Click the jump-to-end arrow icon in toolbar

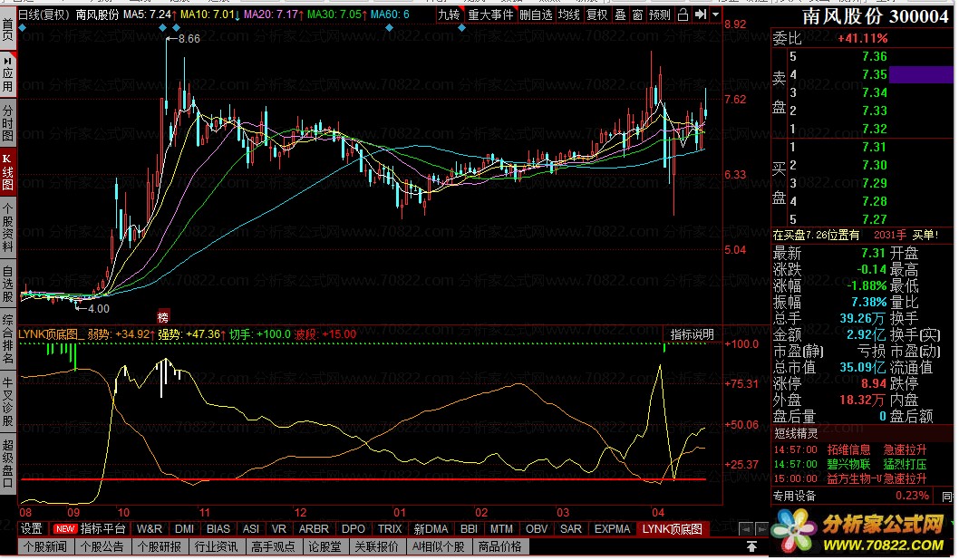pyautogui.click(x=701, y=14)
